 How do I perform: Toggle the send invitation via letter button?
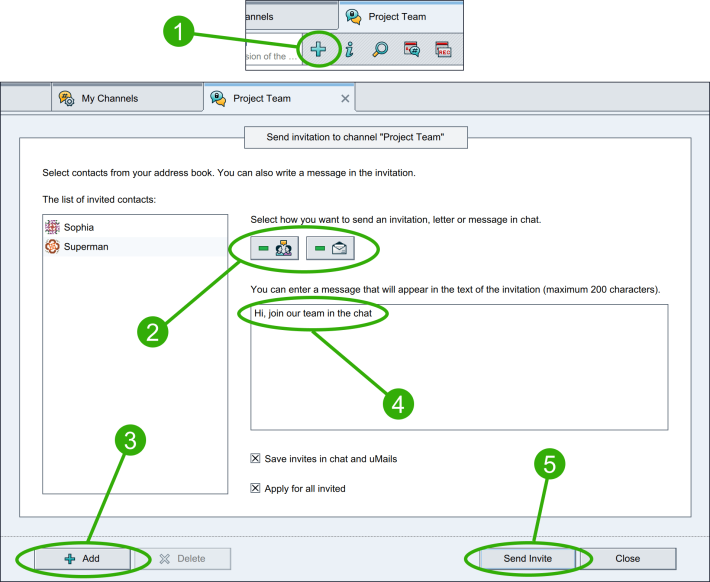tap(330, 248)
